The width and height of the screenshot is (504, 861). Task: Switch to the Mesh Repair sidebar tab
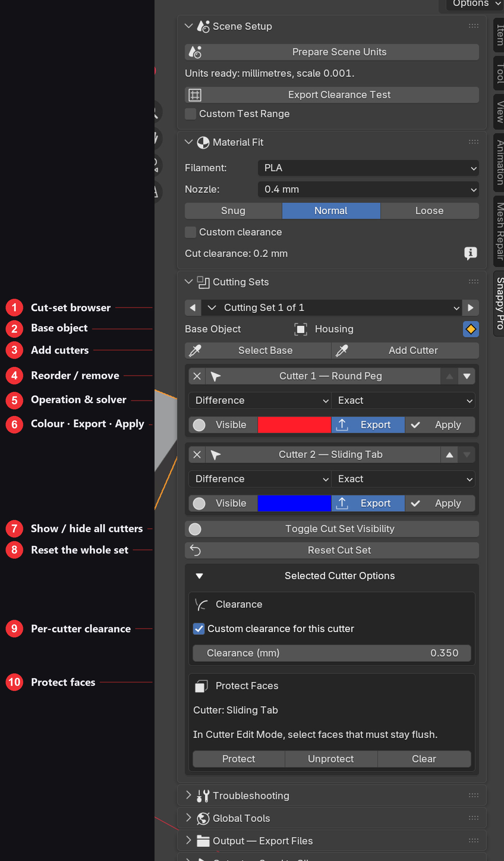499,231
